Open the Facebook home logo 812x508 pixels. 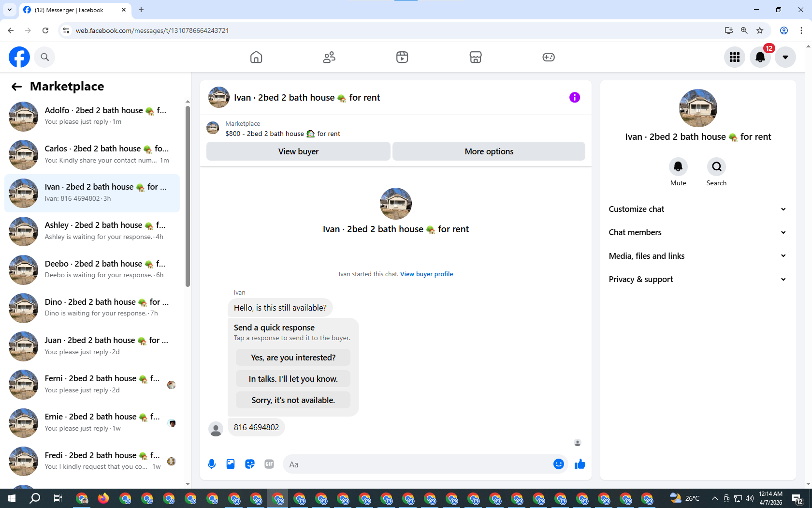pyautogui.click(x=19, y=57)
